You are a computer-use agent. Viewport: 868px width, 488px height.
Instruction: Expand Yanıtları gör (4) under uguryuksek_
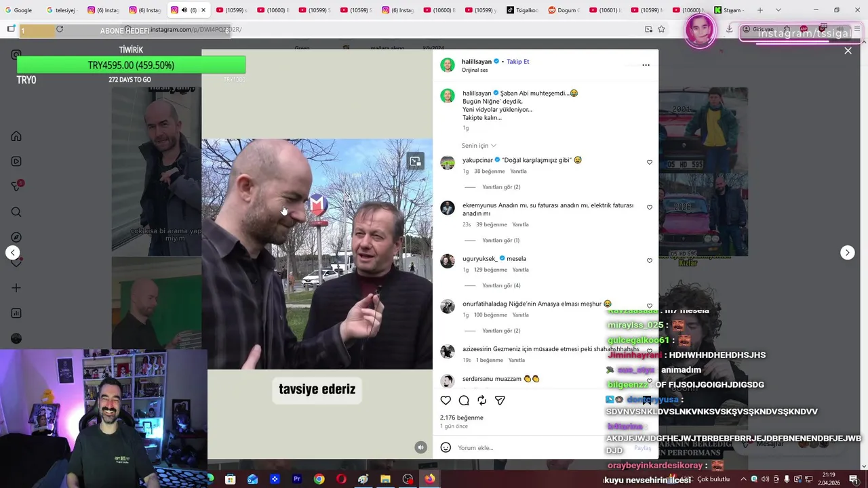[501, 286]
